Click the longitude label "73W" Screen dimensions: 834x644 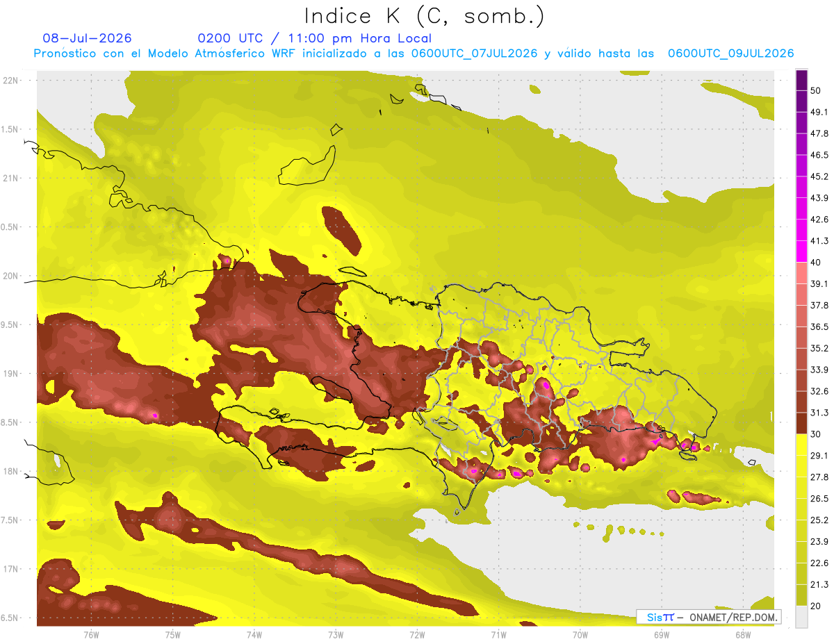tap(336, 635)
